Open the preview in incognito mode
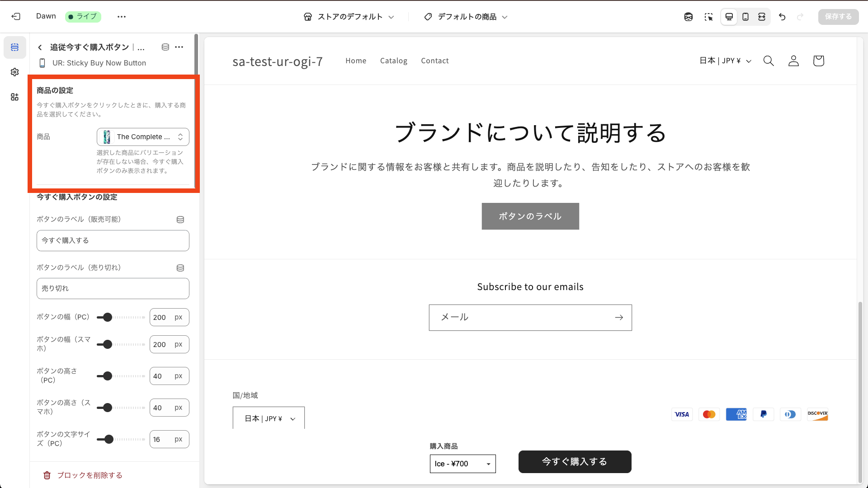 688,17
